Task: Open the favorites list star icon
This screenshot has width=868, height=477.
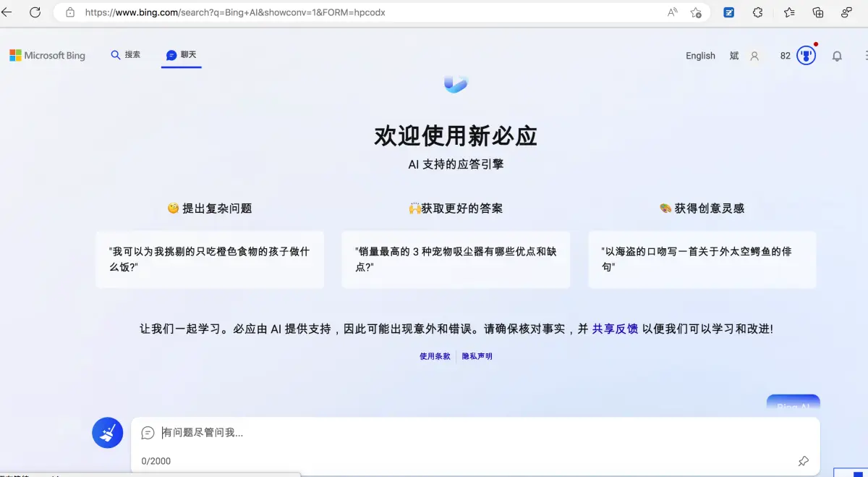Action: click(x=788, y=12)
